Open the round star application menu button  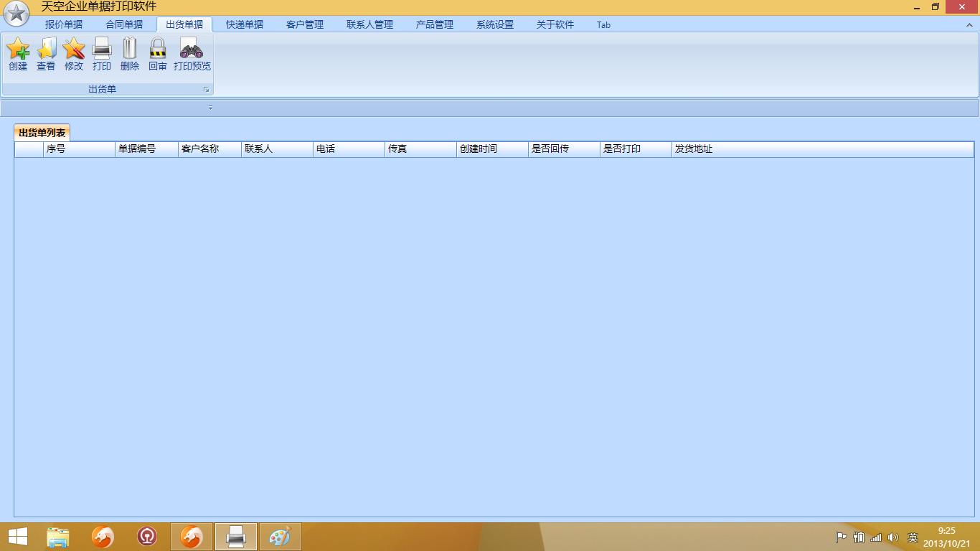click(x=17, y=14)
